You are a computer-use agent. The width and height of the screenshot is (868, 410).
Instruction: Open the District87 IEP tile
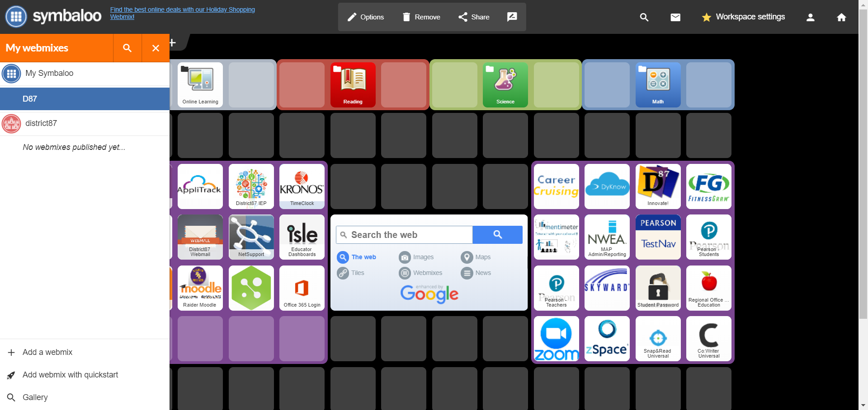pyautogui.click(x=251, y=186)
